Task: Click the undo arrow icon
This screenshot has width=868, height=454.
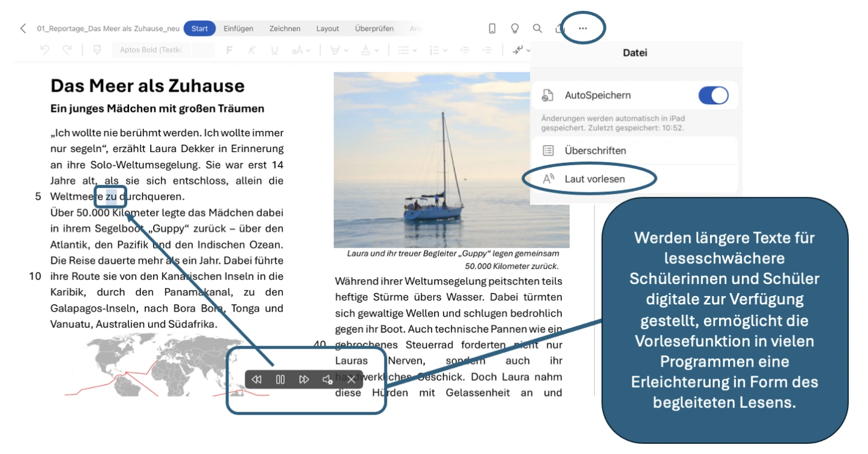Action: 45,50
